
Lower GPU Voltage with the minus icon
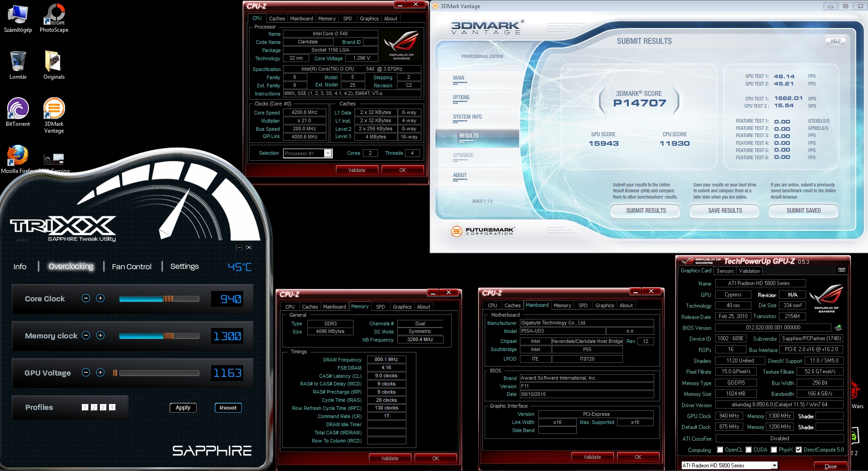86,372
